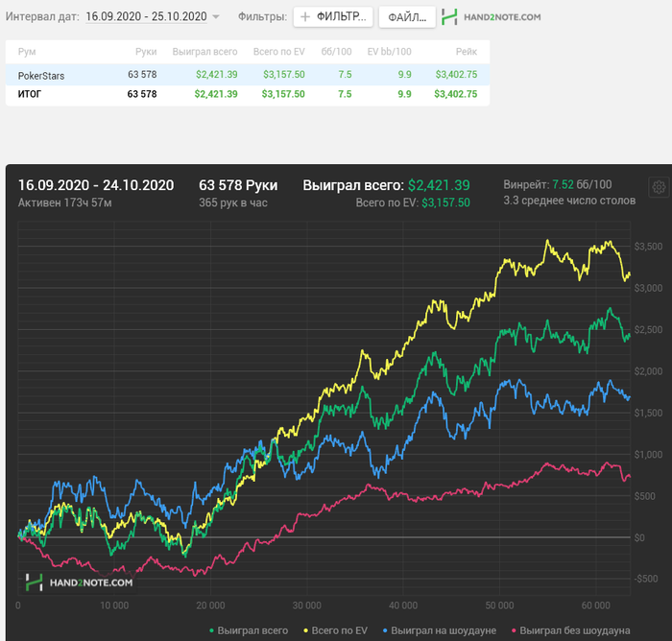Viewport: 672px width, 641px height.
Task: Click the Активен 173ч 57м text
Action: pyautogui.click(x=64, y=202)
